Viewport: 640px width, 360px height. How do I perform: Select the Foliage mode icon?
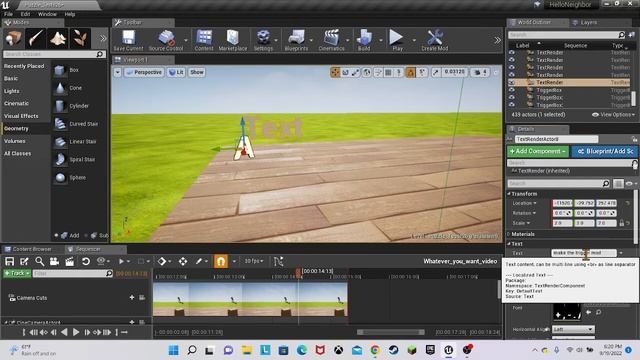click(x=80, y=38)
